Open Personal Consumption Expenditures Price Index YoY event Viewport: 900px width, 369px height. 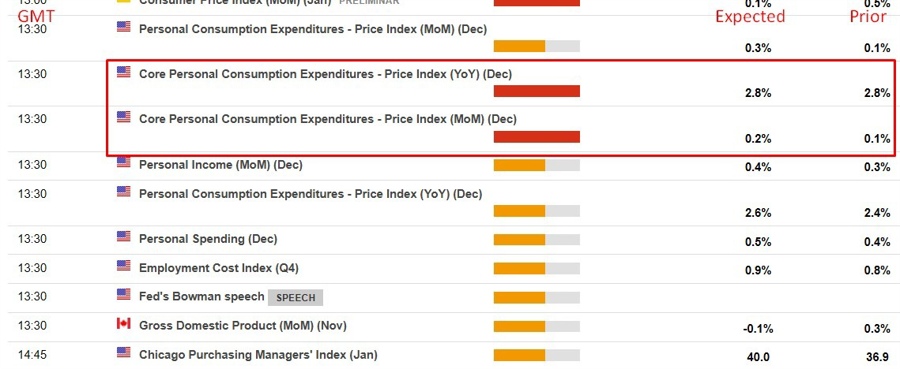(x=311, y=194)
